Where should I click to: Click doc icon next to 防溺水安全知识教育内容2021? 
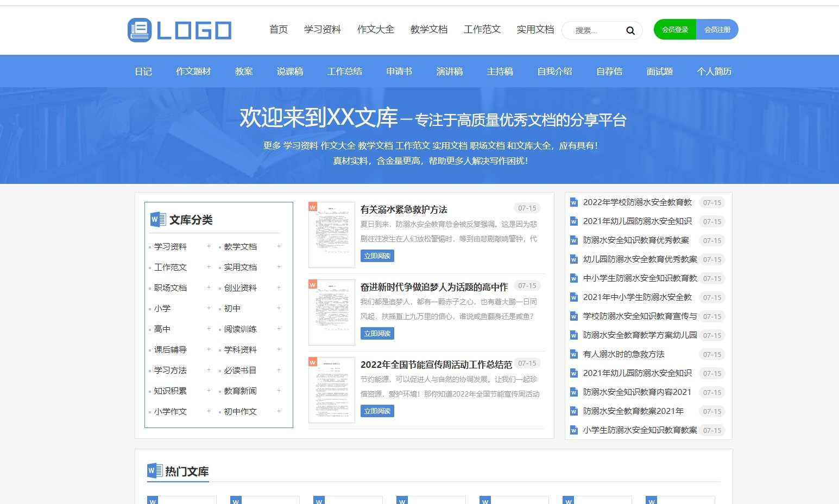click(573, 392)
